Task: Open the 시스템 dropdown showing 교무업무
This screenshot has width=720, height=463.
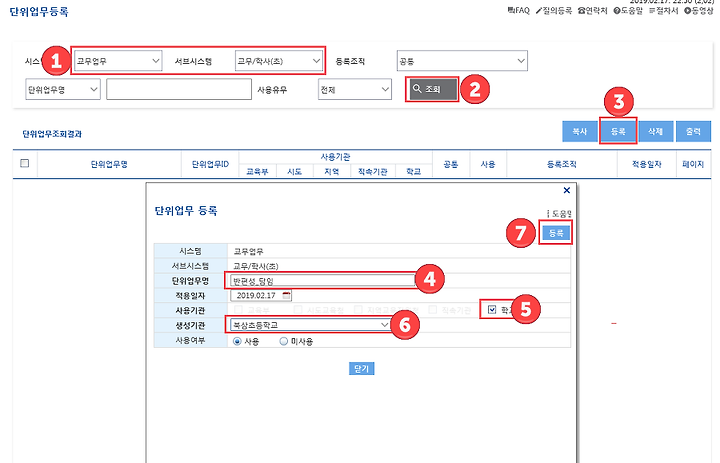Action: (x=118, y=61)
